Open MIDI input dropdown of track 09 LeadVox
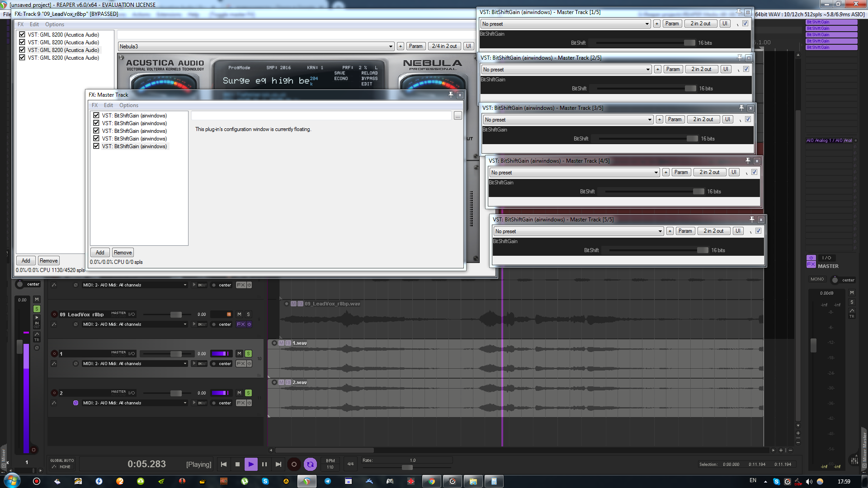This screenshot has width=868, height=488. pos(134,324)
